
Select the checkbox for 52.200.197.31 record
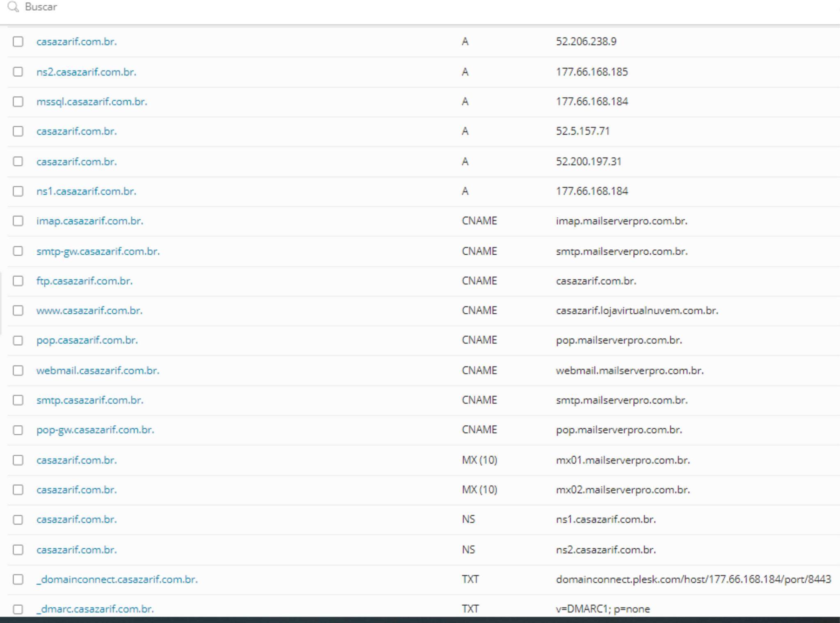[18, 162]
